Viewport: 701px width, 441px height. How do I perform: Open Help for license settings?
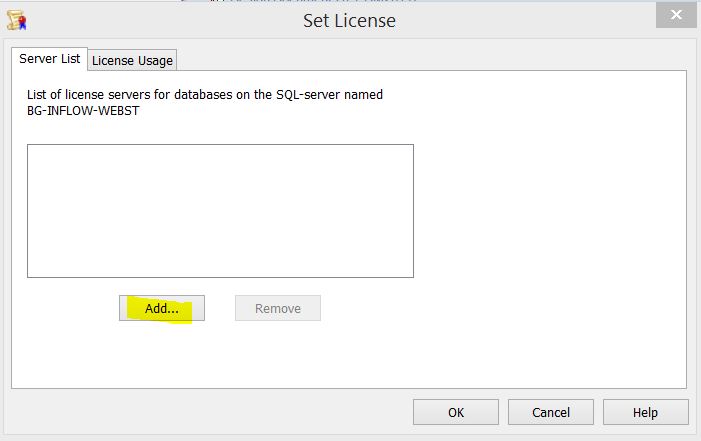[x=645, y=412]
